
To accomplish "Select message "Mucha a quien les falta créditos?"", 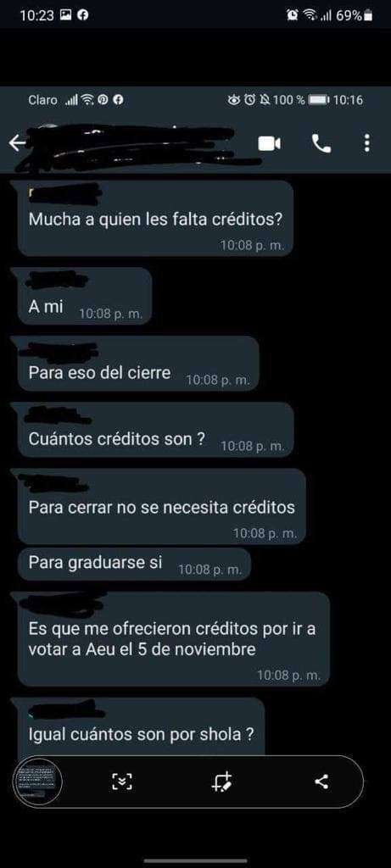I will pyautogui.click(x=156, y=218).
